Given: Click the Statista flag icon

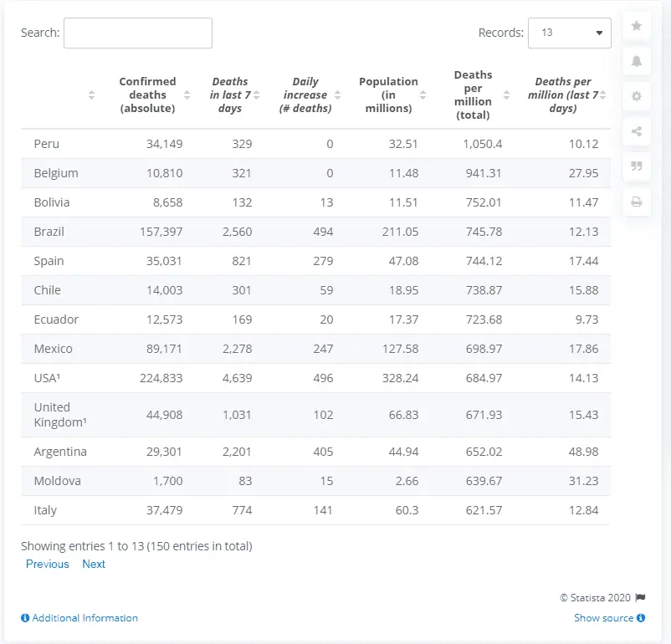Looking at the screenshot, I should [x=640, y=598].
